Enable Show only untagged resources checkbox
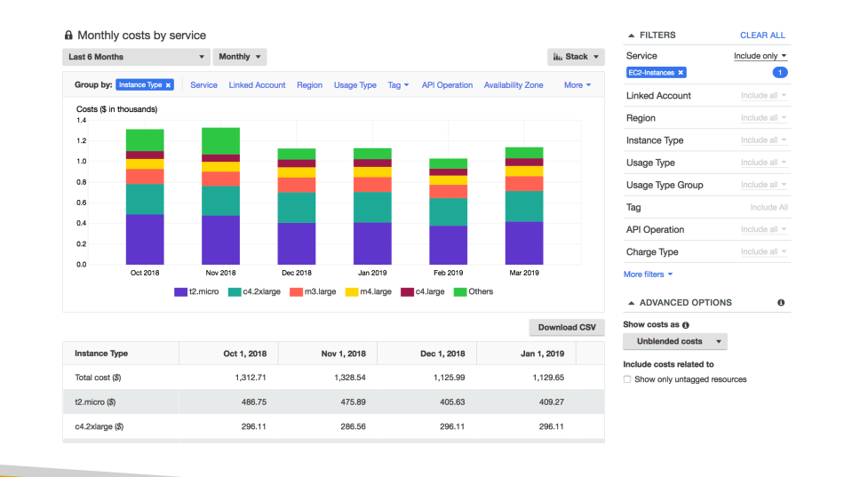 628,379
